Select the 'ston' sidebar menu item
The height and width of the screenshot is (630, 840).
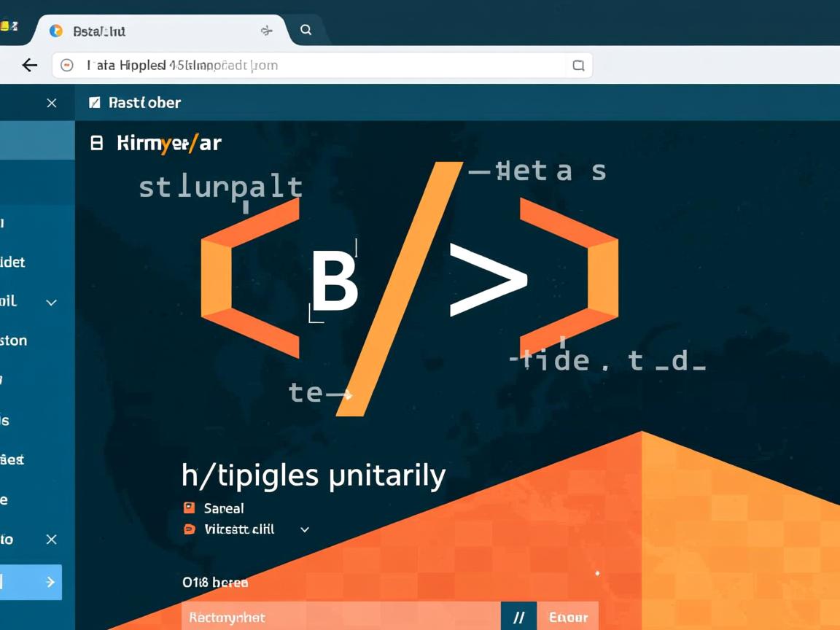pyautogui.click(x=15, y=341)
